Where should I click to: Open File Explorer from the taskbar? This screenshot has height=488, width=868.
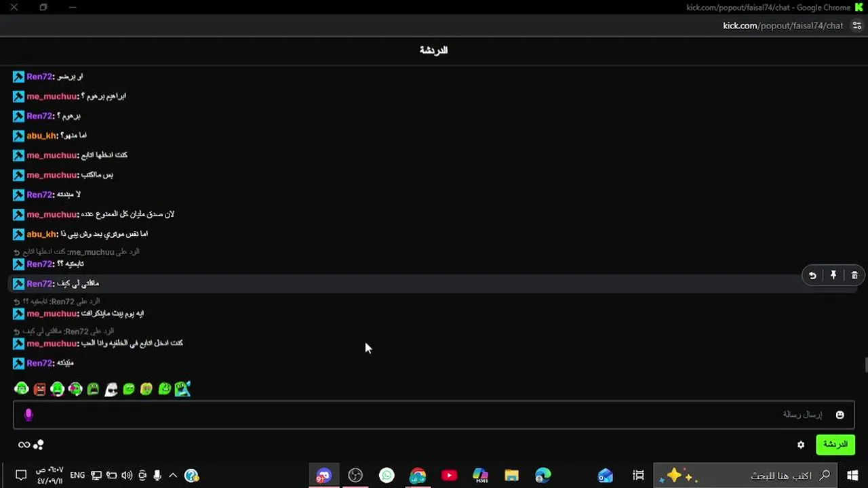[x=511, y=475]
